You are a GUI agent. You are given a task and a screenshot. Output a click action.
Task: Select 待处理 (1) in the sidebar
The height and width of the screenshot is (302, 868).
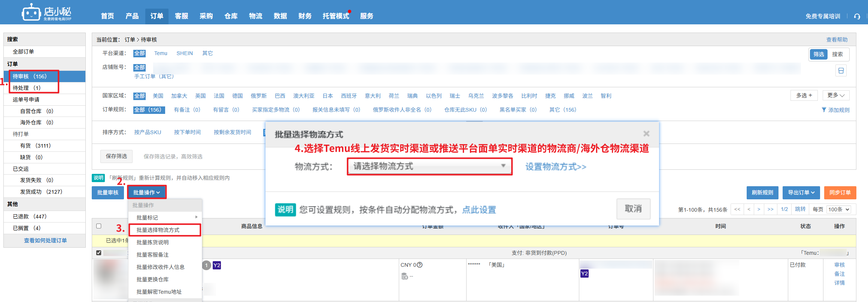[27, 88]
